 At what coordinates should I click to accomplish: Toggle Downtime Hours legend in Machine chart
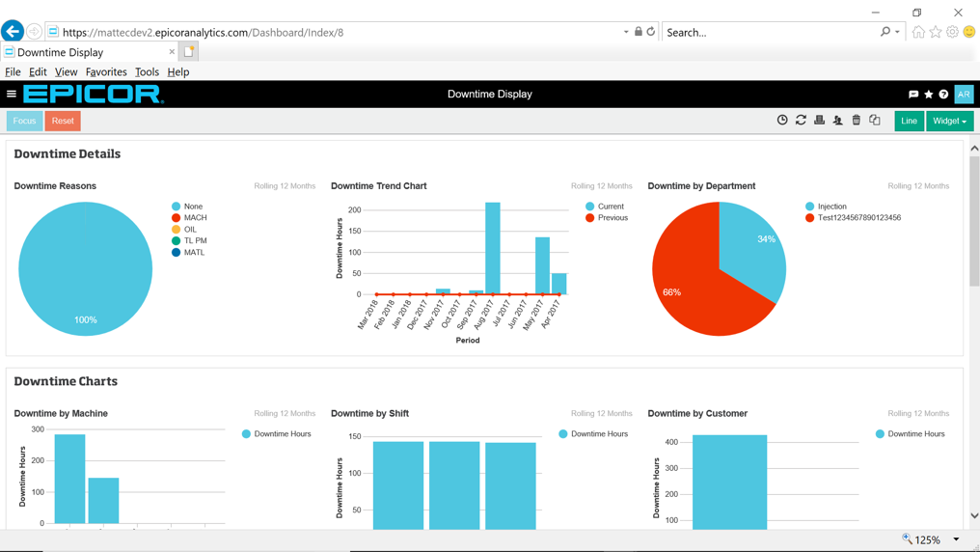coord(276,434)
